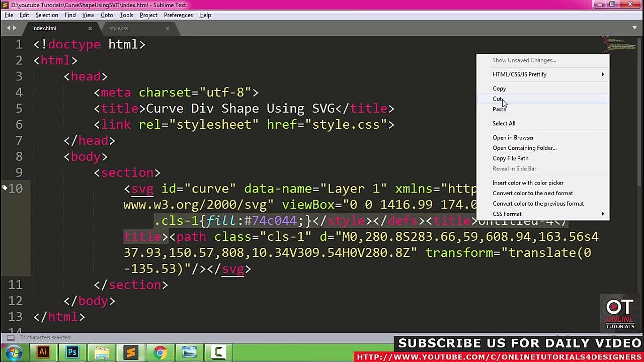Click the closing body tag on line 12
The image size is (644, 362).
coord(90,301)
